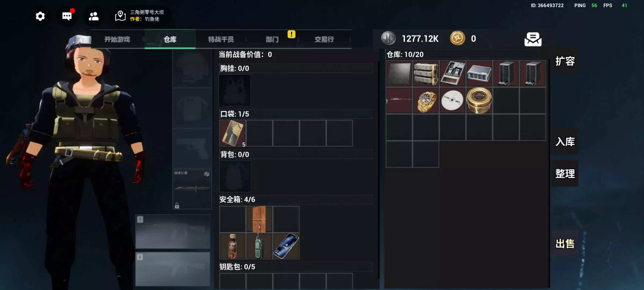Select the gold watch in storage

(426, 101)
